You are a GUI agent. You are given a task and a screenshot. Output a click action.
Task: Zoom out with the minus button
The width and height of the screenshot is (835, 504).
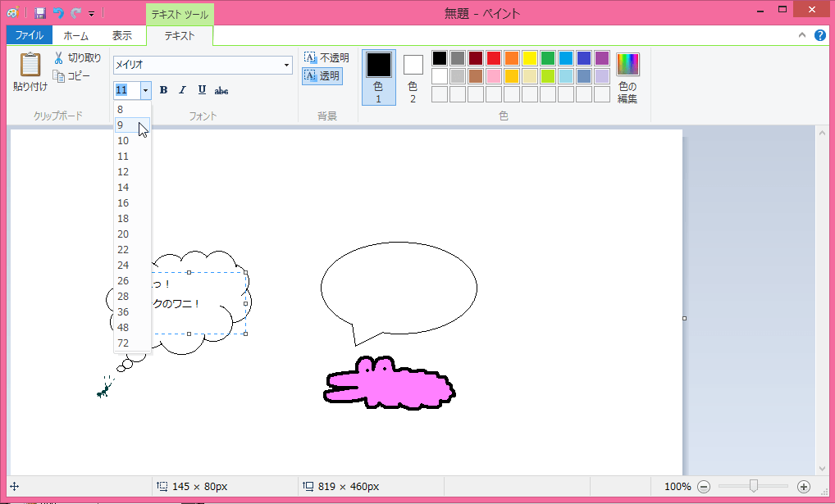tap(704, 487)
